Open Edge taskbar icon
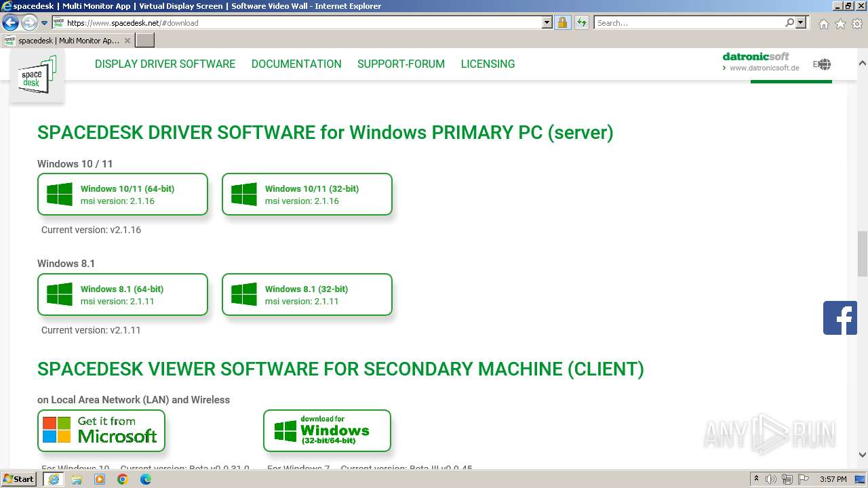The width and height of the screenshot is (868, 488). point(146,479)
